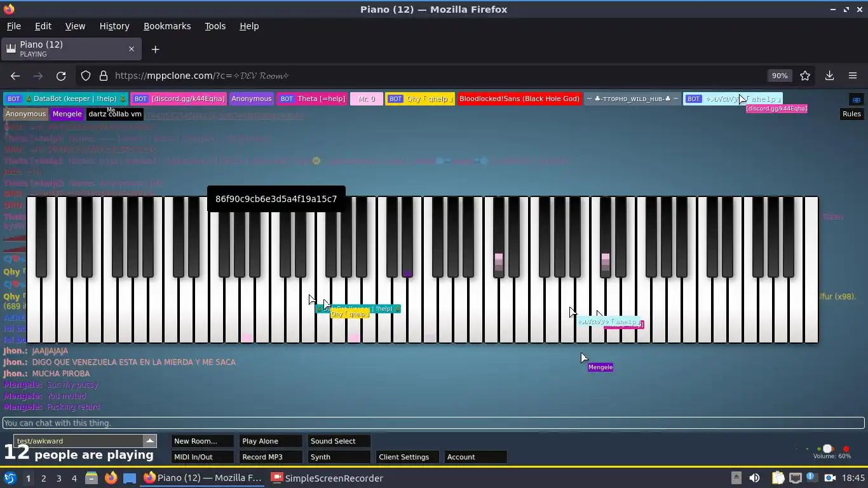The image size is (868, 488).
Task: Select the gray Anonymous player tag
Action: 25,114
